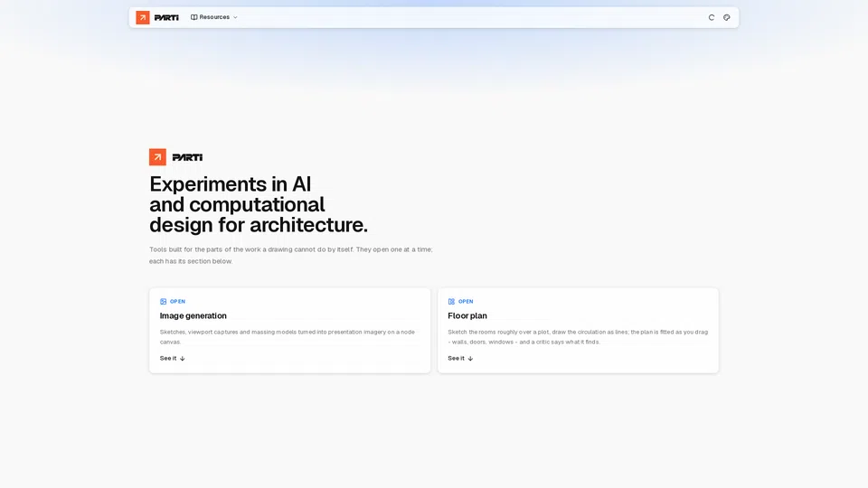Click the 'Experiments in AI' headline
The width and height of the screenshot is (868, 488).
point(259,204)
